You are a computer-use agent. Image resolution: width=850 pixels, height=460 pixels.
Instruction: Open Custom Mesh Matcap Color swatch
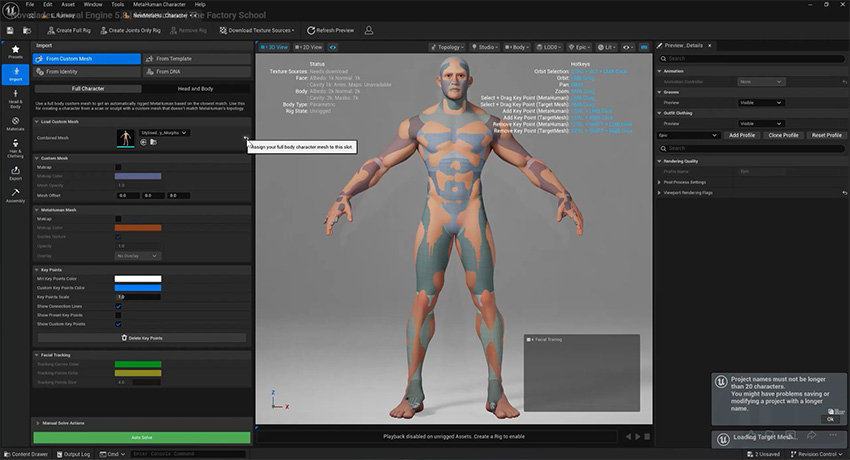click(x=138, y=176)
